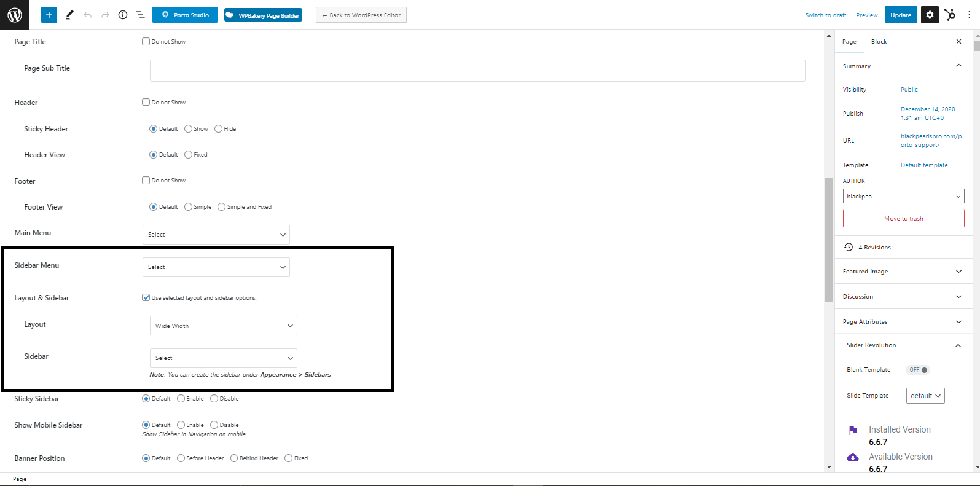Check Footer Do not Show
This screenshot has height=486, width=980.
click(x=146, y=181)
